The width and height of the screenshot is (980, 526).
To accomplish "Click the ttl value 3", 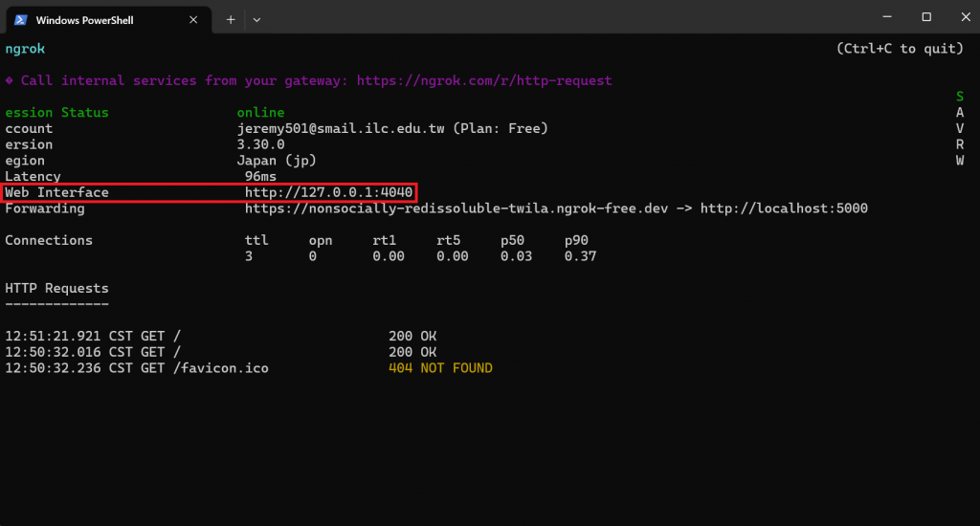I will tap(249, 256).
